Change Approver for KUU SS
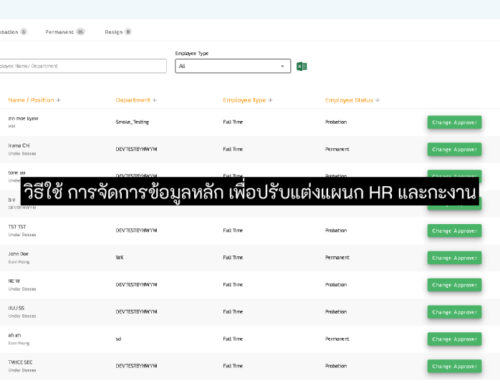This screenshot has width=500, height=383. (x=454, y=312)
